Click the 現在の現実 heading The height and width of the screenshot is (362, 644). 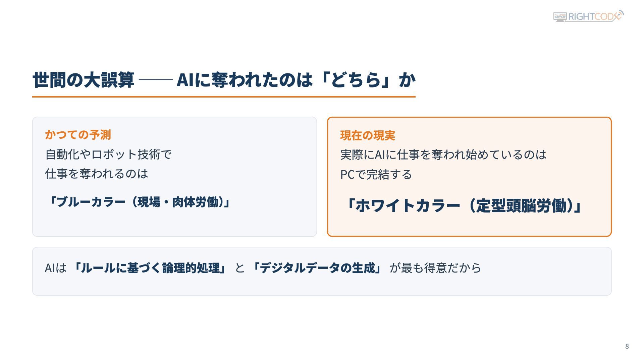click(368, 135)
